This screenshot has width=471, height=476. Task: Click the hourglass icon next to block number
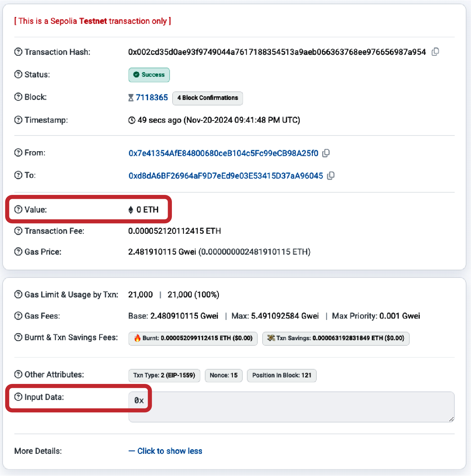[x=131, y=97]
